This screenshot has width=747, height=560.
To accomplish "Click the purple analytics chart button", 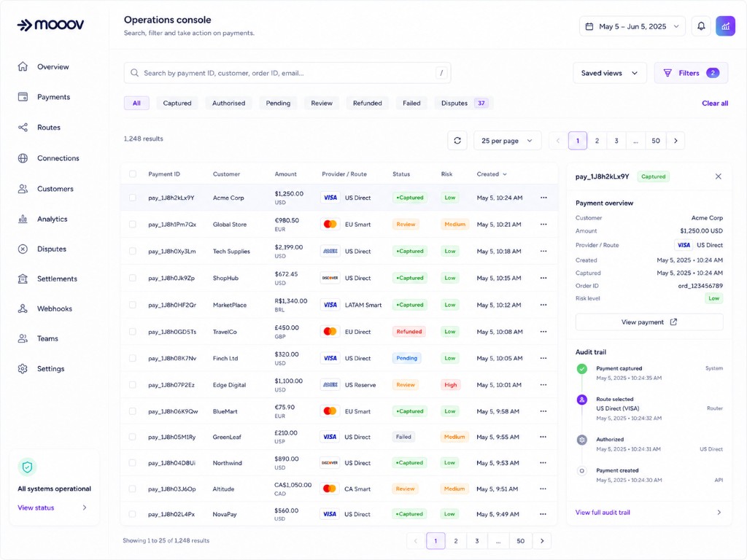I will click(x=725, y=26).
